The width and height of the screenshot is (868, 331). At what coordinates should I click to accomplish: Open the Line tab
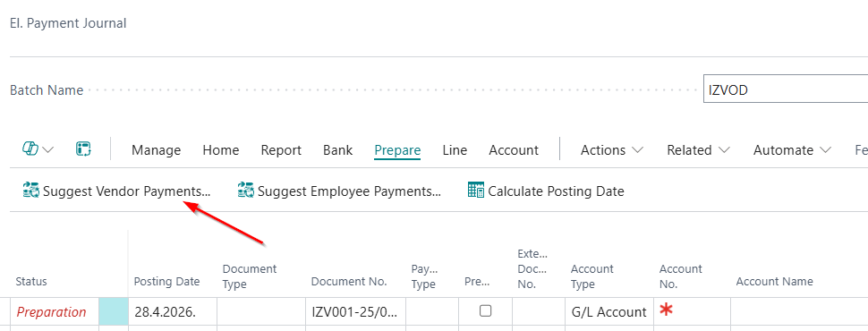point(455,150)
